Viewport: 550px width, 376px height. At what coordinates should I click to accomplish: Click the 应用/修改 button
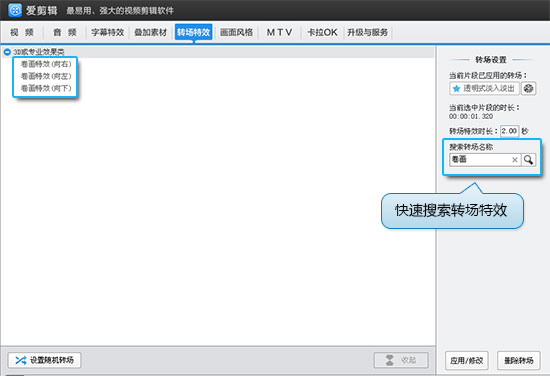(467, 361)
